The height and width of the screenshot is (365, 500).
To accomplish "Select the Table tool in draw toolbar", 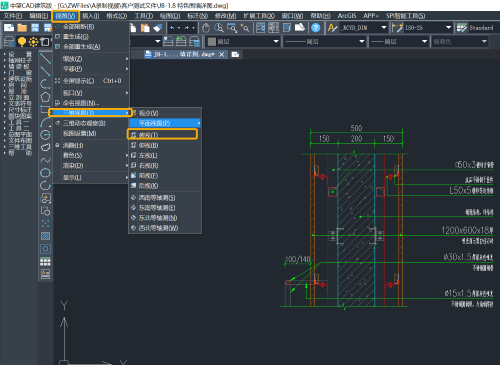I will pos(45,261).
